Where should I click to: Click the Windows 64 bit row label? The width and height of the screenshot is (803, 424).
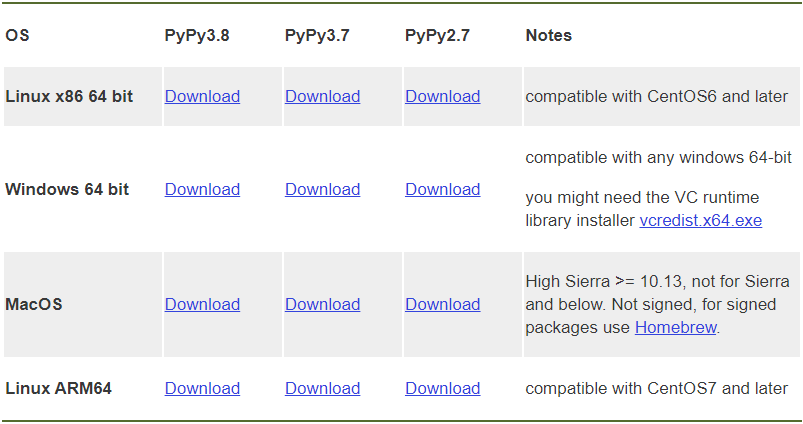click(x=67, y=189)
